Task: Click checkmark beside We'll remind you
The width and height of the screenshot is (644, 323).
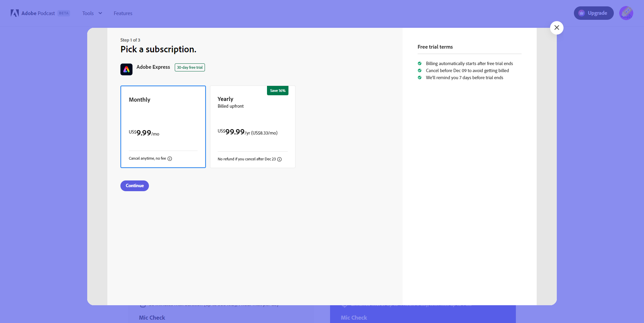Action: (x=420, y=77)
